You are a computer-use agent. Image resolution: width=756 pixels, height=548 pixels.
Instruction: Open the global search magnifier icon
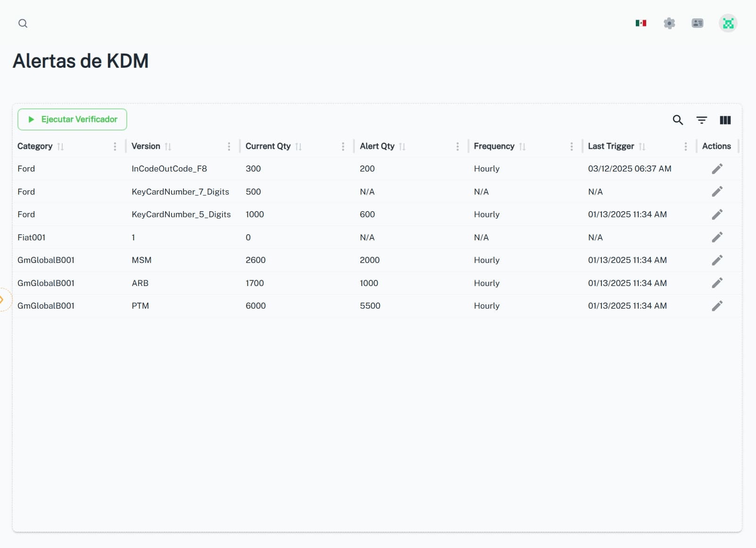23,23
